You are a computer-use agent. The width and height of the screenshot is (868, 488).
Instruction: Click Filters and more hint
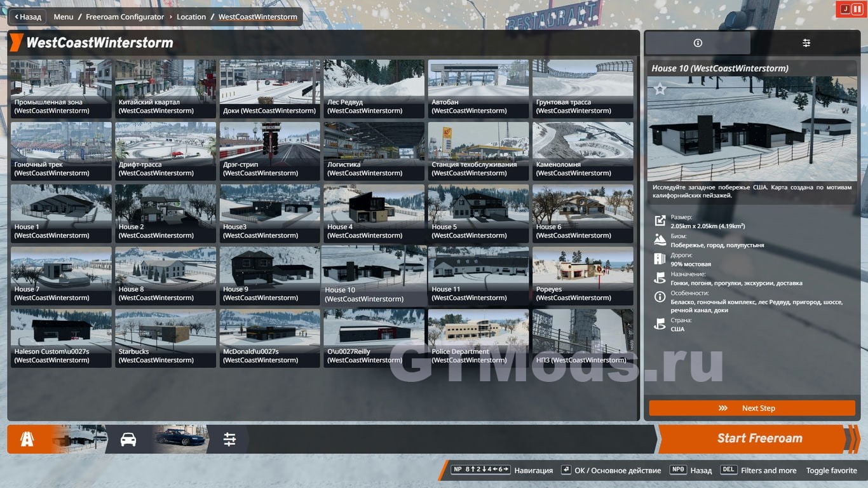768,471
